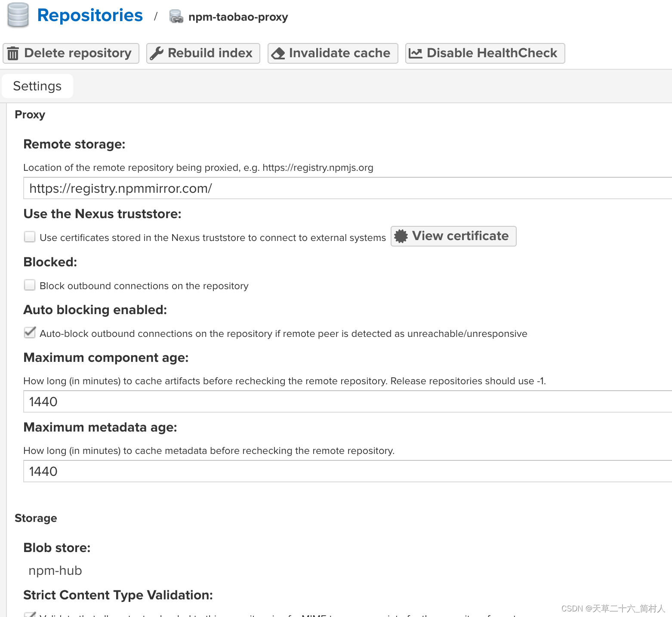This screenshot has width=672, height=617.
Task: Focus the Maximum metadata age field
Action: pos(348,471)
